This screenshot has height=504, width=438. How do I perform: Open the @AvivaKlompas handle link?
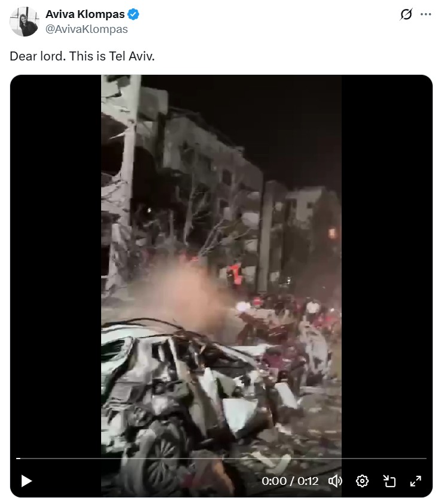pyautogui.click(x=86, y=29)
